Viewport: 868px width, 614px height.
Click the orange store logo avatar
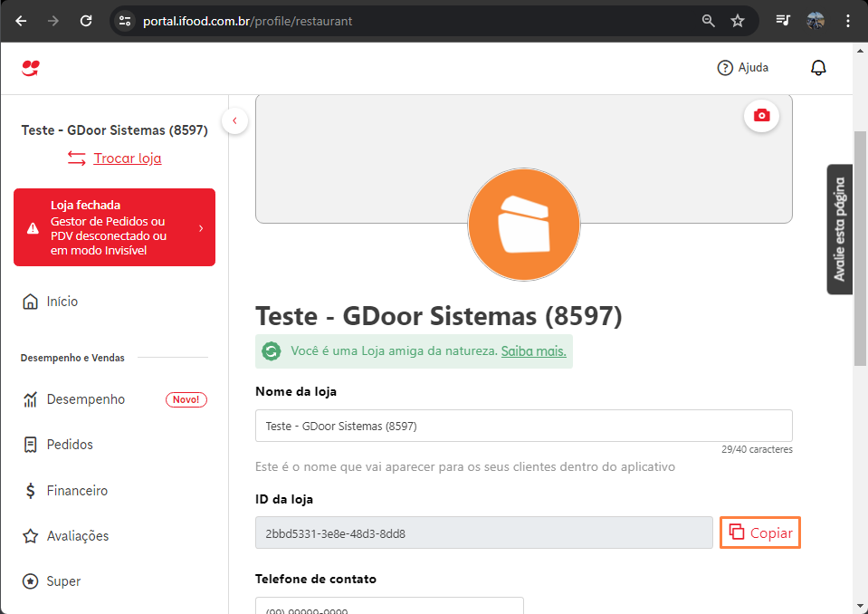[524, 225]
